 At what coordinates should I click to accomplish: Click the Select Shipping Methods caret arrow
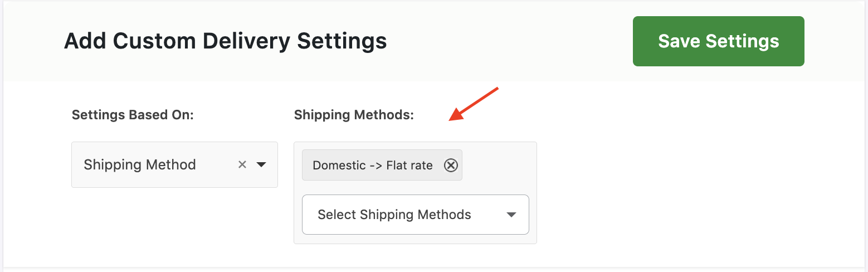[x=511, y=215]
